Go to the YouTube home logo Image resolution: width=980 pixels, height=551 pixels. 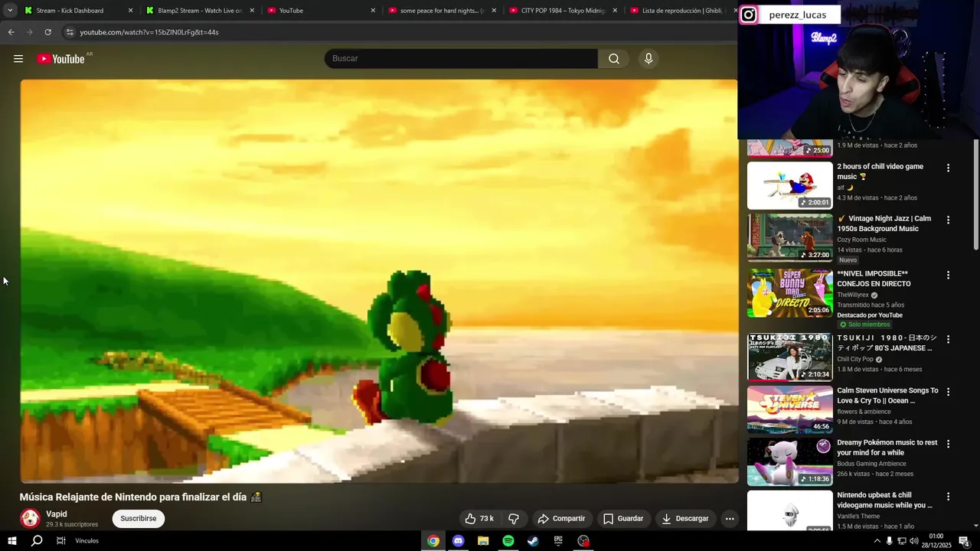pyautogui.click(x=61, y=59)
